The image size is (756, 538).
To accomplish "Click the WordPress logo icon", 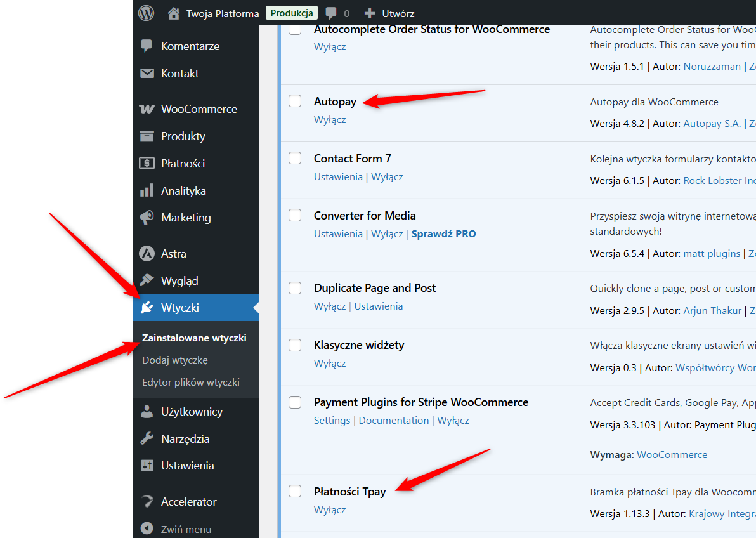I will click(x=146, y=13).
